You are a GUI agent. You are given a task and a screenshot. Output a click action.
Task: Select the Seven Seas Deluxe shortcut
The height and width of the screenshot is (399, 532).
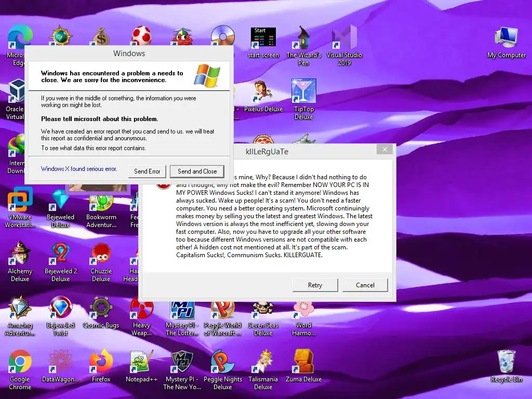[x=263, y=319]
